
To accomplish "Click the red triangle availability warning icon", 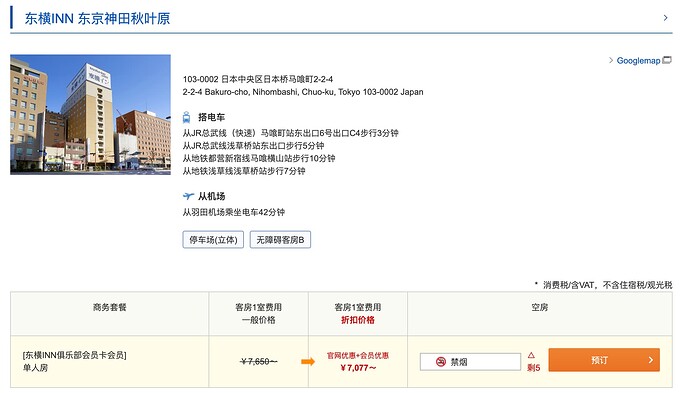I will [531, 355].
